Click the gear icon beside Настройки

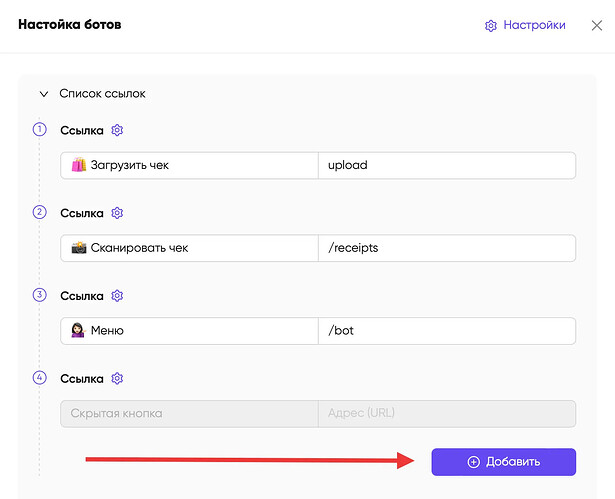(491, 25)
